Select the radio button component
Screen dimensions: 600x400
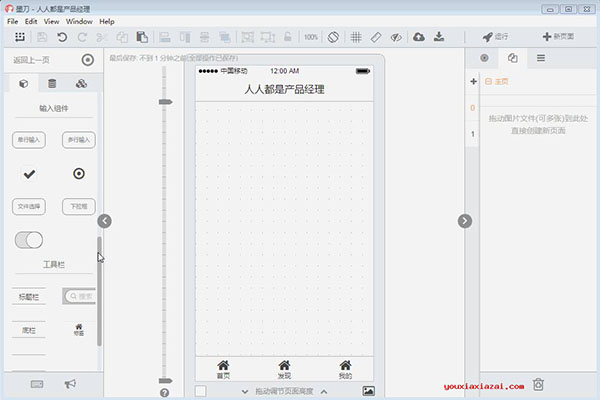(x=79, y=174)
